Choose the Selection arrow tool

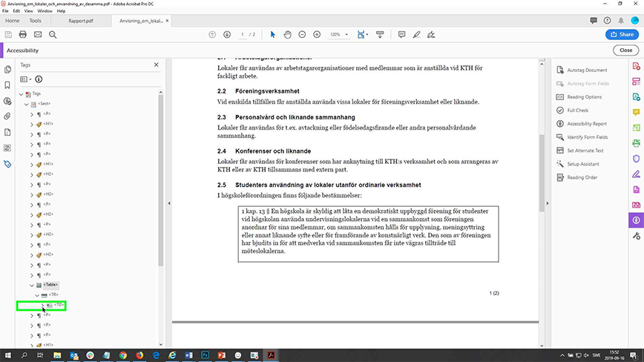point(273,34)
